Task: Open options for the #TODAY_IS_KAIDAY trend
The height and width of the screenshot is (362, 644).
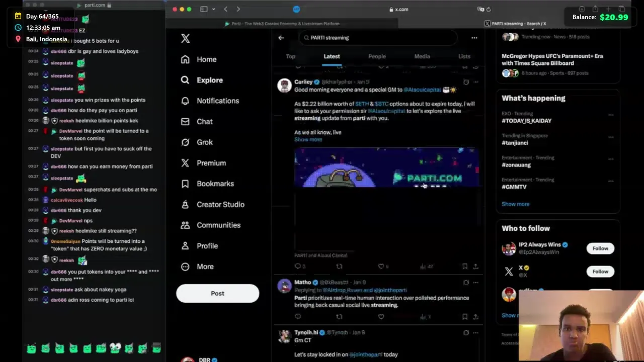Action: pyautogui.click(x=611, y=115)
